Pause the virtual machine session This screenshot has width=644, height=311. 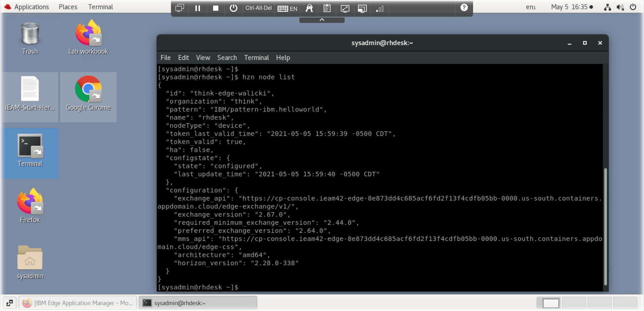point(198,8)
